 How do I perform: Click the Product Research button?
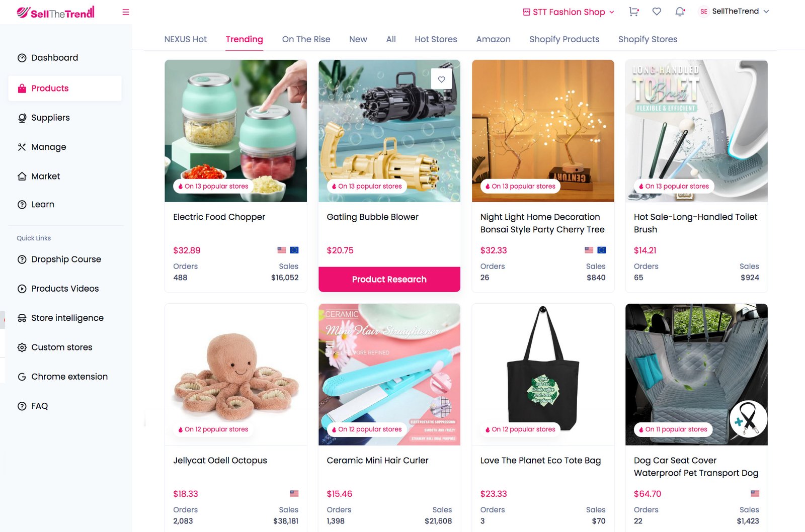(x=389, y=279)
